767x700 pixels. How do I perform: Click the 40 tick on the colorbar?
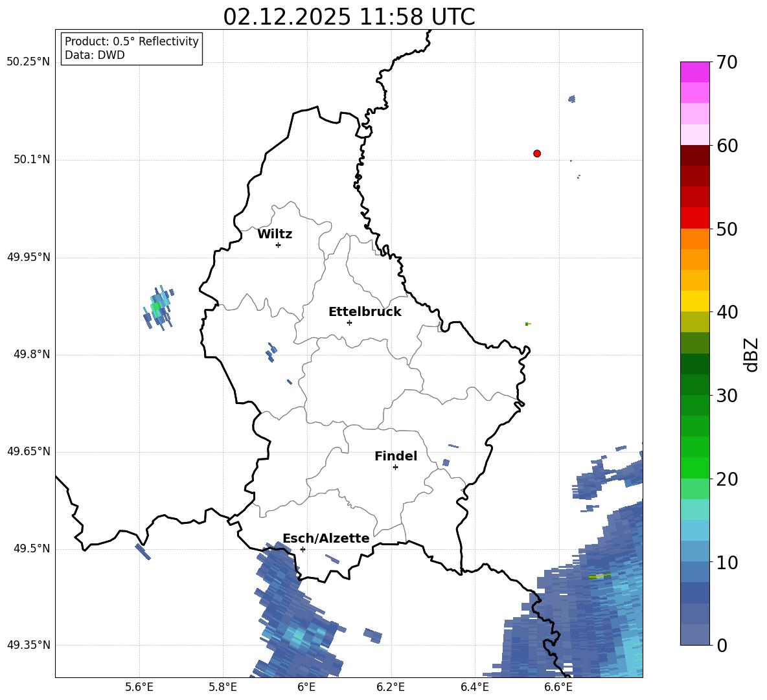(727, 312)
